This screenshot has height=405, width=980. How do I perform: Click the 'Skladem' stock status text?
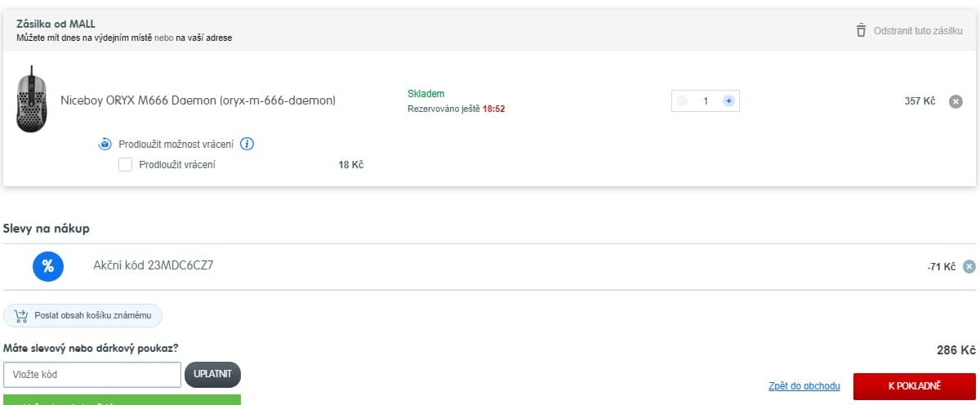coord(425,94)
